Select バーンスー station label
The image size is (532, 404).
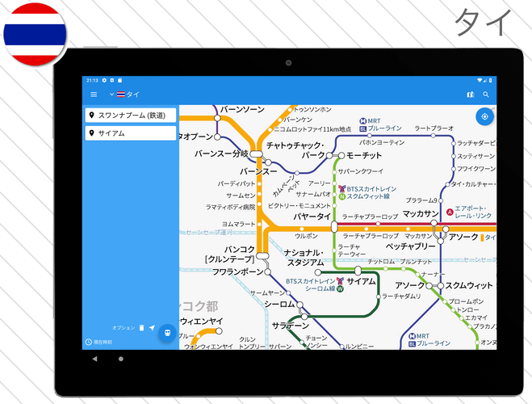(x=258, y=171)
